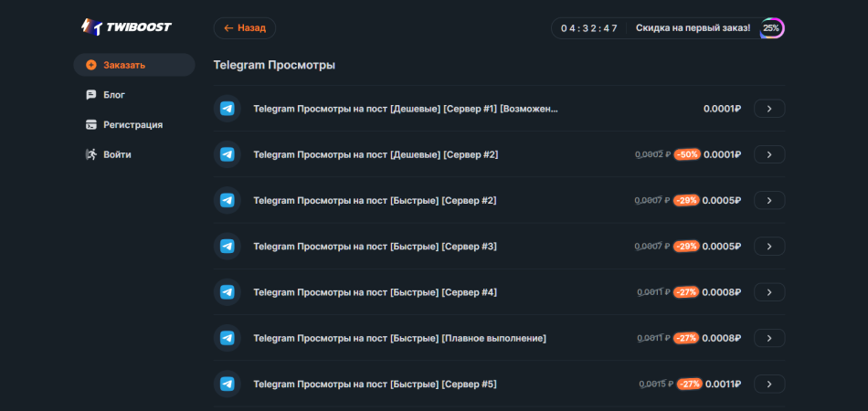This screenshot has height=411, width=868.
Task: Click the -27% badge on Быстрые Сервер #5
Action: click(689, 384)
